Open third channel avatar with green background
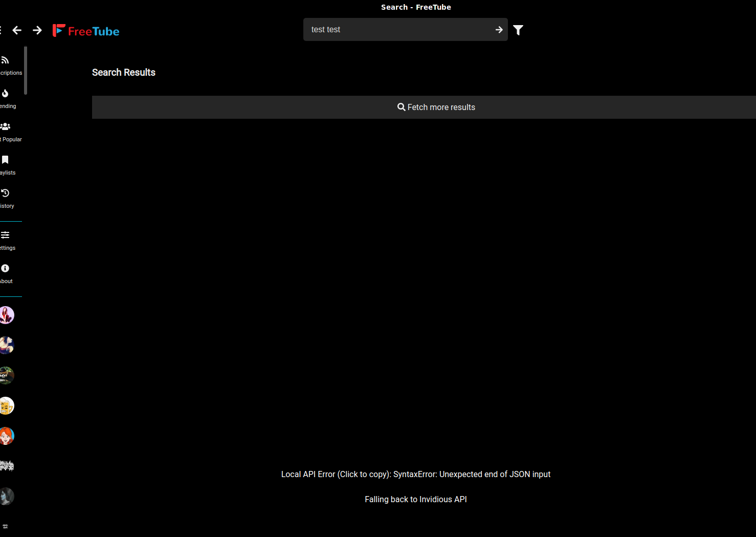 coord(6,376)
